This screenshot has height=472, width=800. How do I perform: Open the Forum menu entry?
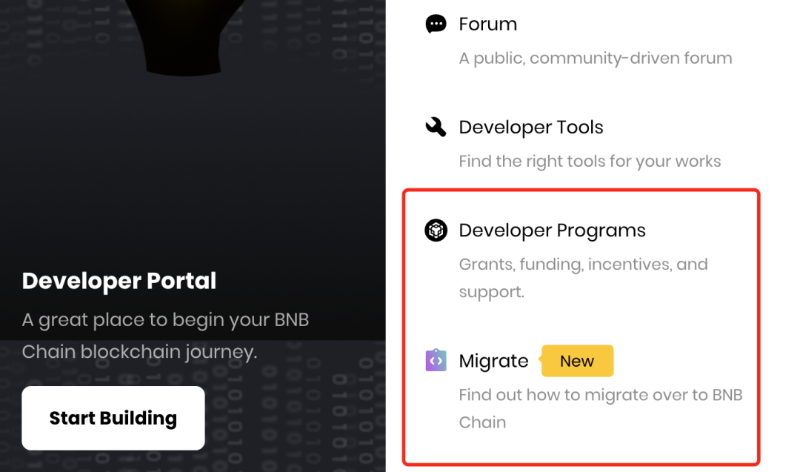[487, 24]
